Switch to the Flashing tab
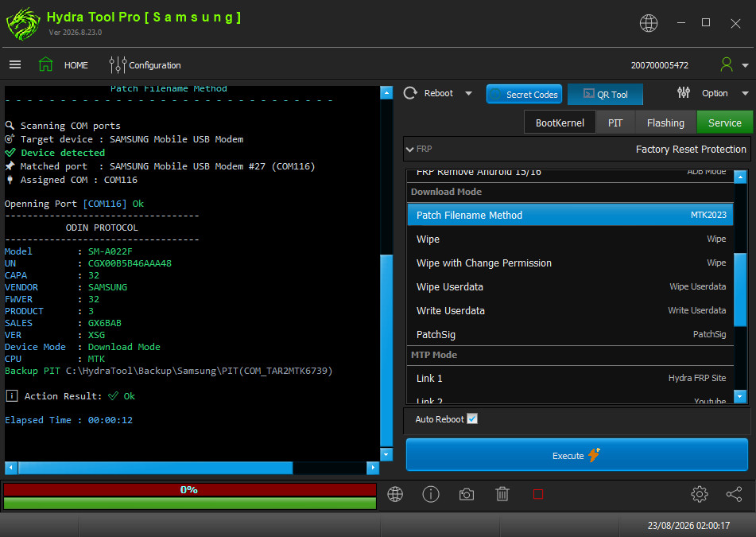This screenshot has height=537, width=756. tap(665, 123)
